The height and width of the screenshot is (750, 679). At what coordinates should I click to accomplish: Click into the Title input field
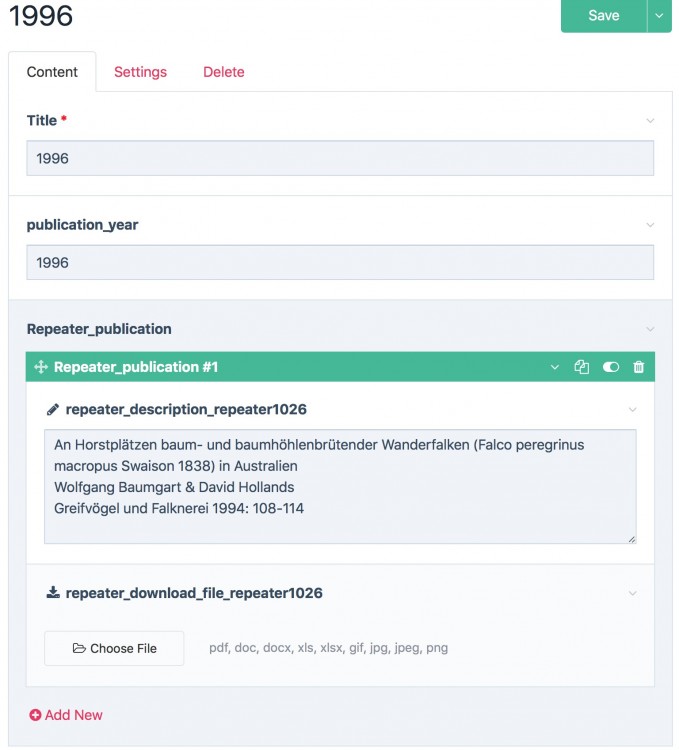(340, 158)
